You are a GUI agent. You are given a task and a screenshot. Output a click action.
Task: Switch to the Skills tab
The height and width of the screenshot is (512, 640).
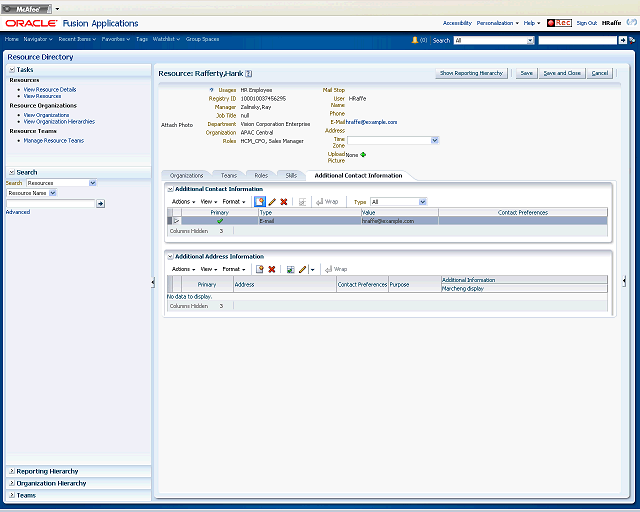pyautogui.click(x=291, y=176)
